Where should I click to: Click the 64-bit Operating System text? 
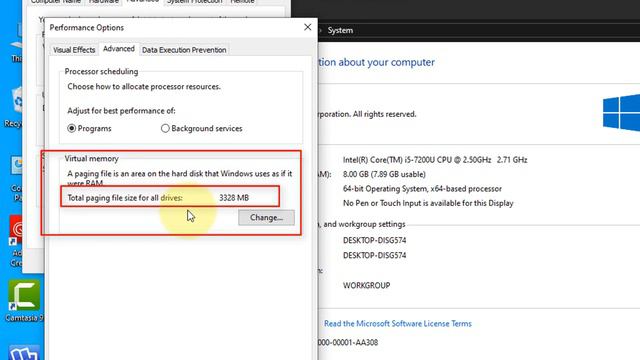(422, 189)
